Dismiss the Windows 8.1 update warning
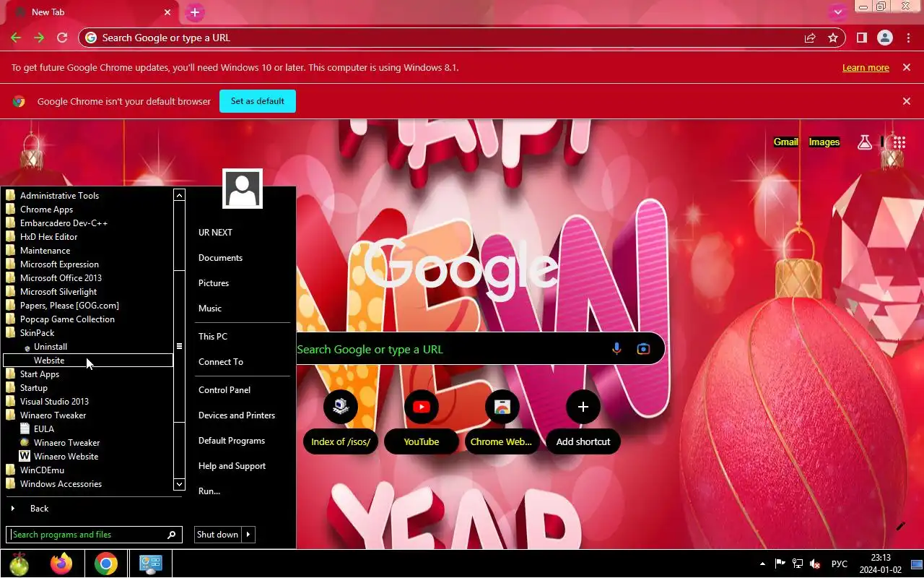Viewport: 924px width, 578px height. coord(906,67)
